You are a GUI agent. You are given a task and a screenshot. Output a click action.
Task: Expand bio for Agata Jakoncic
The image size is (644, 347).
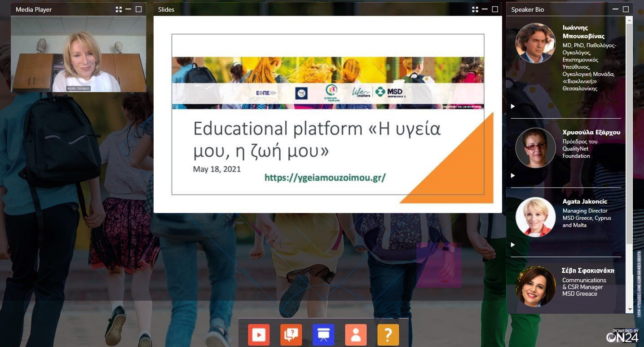(x=513, y=245)
